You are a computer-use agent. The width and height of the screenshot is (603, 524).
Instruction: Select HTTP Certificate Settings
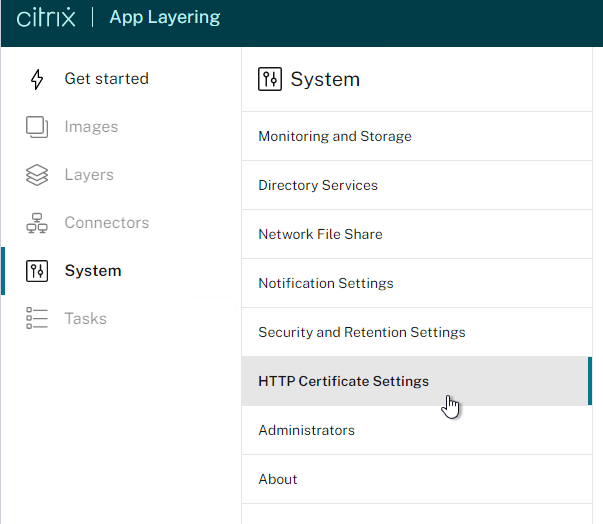[417, 381]
